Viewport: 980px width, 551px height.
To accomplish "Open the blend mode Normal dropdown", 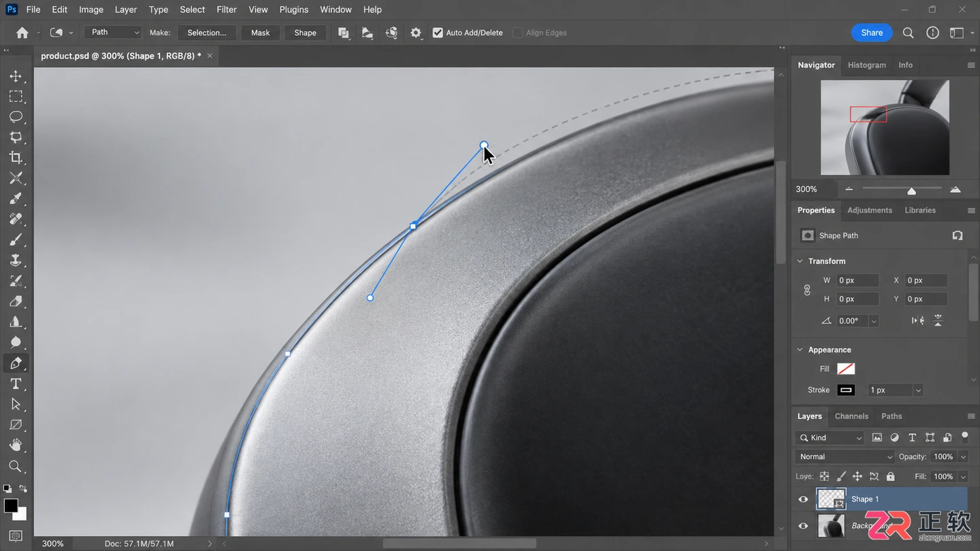I will 844,456.
